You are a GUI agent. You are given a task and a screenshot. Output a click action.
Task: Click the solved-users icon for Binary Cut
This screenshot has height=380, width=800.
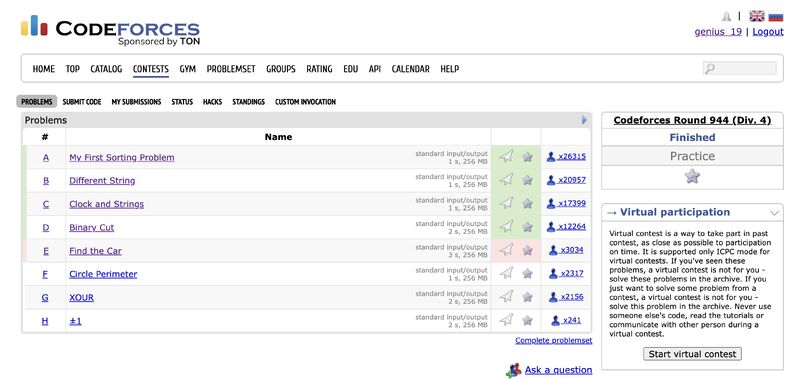551,226
